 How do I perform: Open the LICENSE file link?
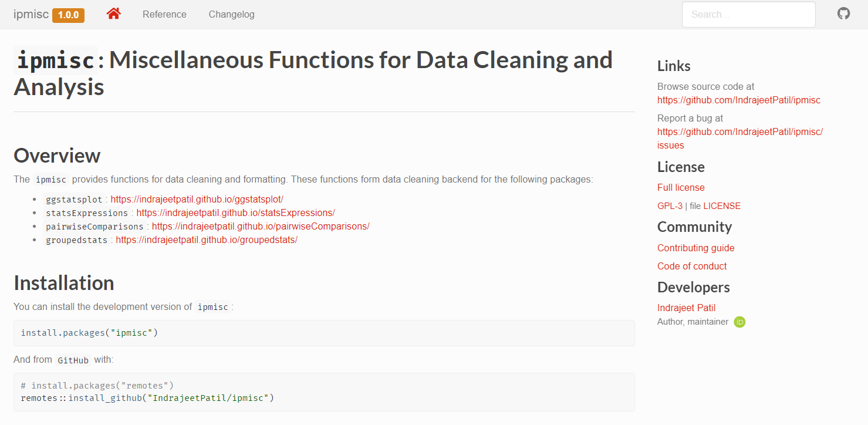(x=722, y=206)
